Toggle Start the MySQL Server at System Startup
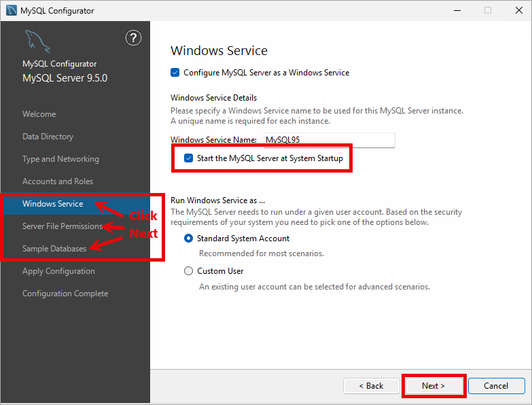Viewport: 532px width, 405px height. pos(189,158)
